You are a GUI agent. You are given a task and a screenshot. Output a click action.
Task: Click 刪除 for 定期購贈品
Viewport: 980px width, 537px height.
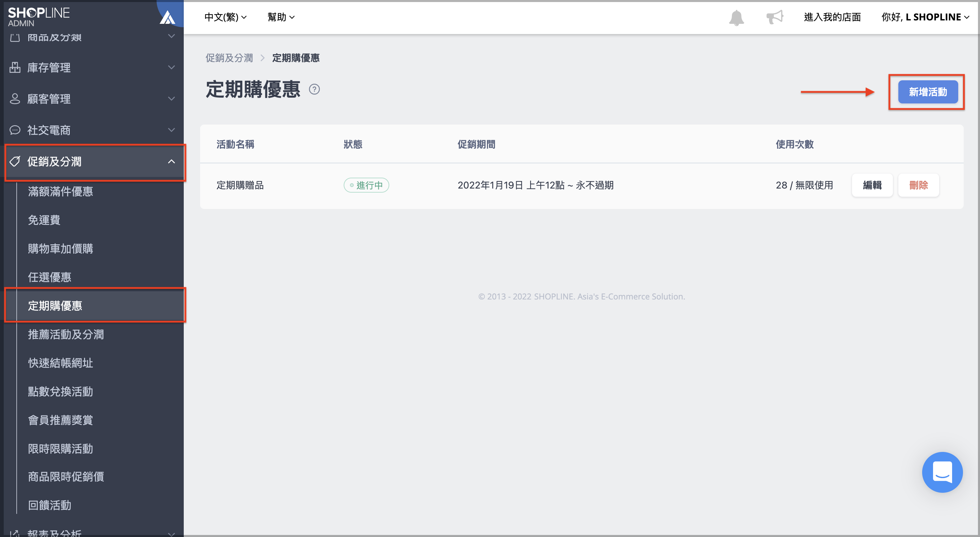918,185
